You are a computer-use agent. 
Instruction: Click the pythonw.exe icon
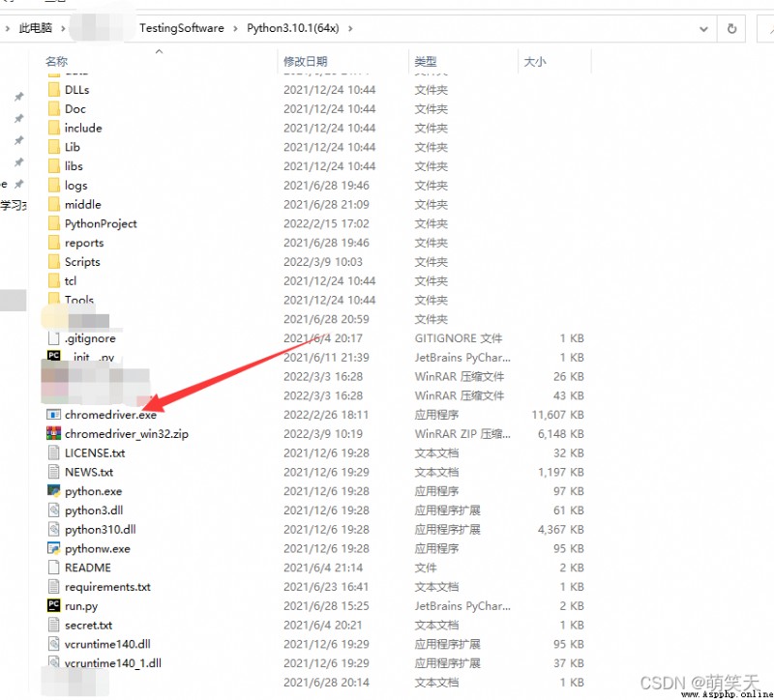coord(53,548)
